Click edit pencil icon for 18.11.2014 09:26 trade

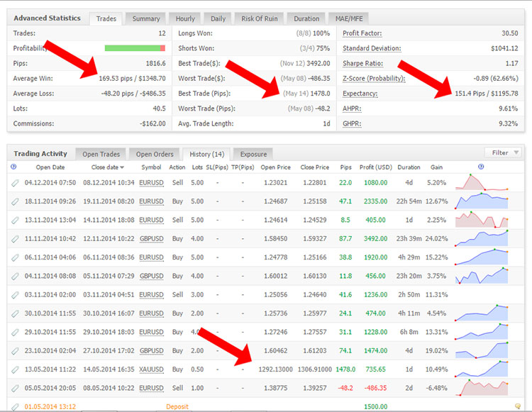click(15, 202)
